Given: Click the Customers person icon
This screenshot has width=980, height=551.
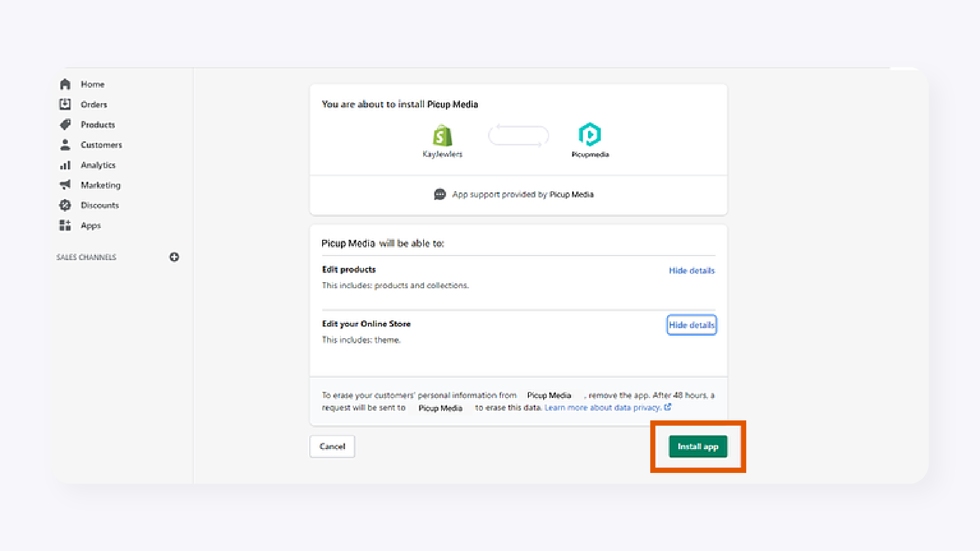Looking at the screenshot, I should 65,145.
